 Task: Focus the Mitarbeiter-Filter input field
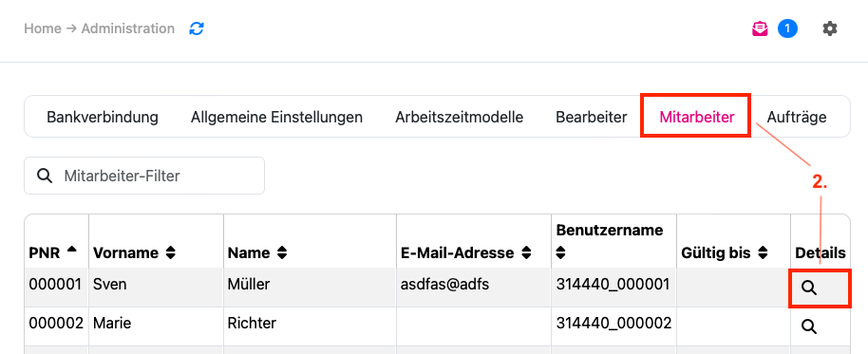[x=144, y=176]
